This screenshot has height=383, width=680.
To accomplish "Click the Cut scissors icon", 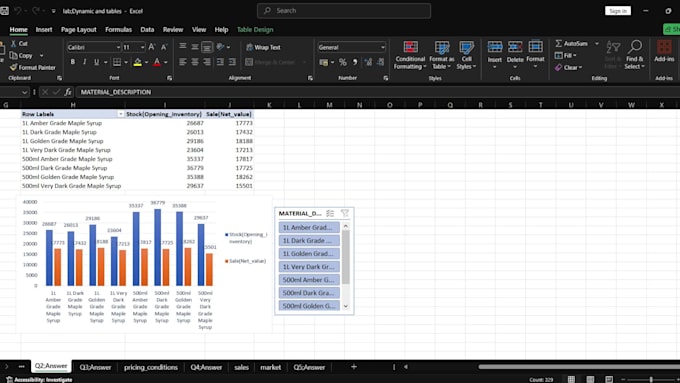I will point(13,43).
